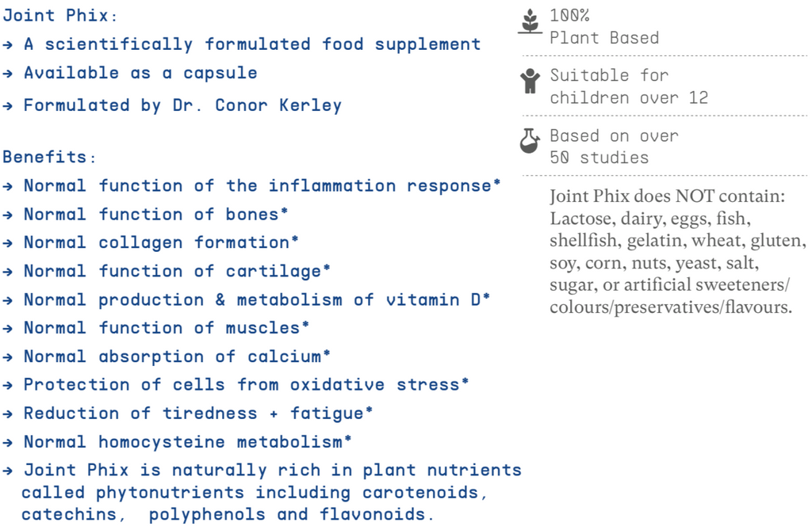
Task: Click arrow bullet before "Normal absorption of calcium"
Action: [x=7, y=357]
